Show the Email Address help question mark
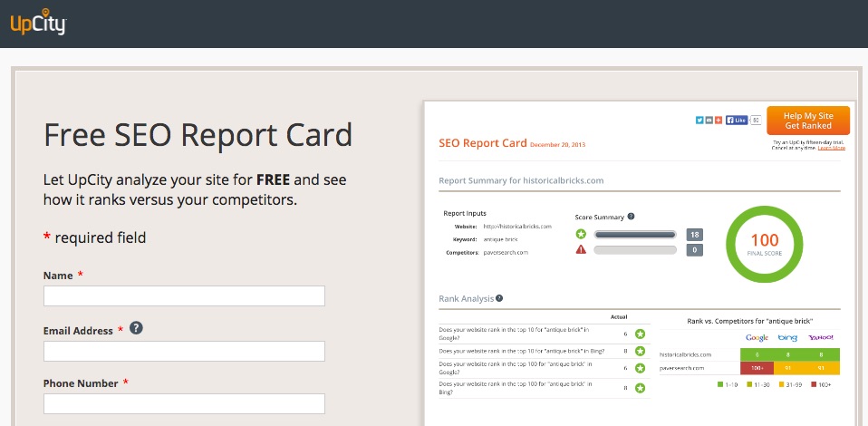This screenshot has width=868, height=426. [136, 328]
